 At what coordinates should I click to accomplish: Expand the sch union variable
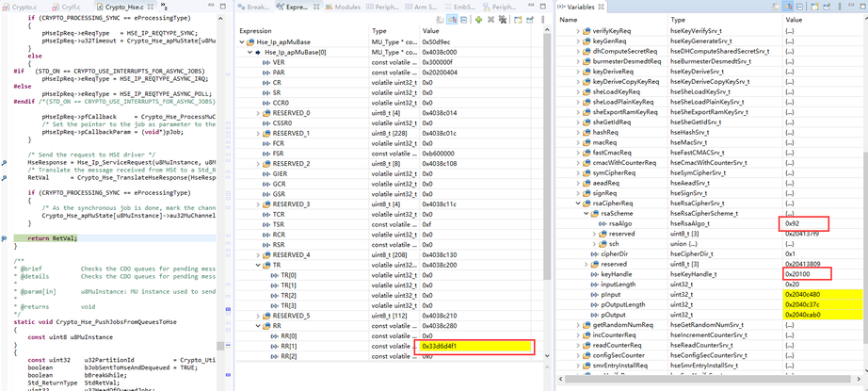click(x=594, y=244)
